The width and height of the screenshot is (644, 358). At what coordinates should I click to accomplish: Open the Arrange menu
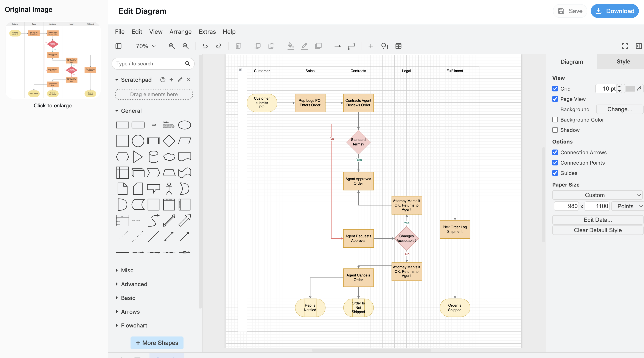180,32
